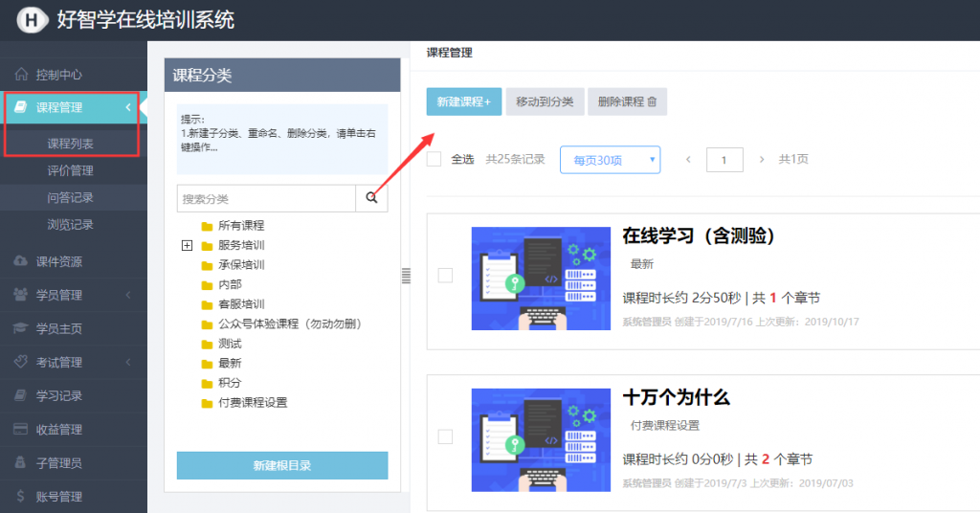
Task: Open the 问答记录 submenu item
Action: coord(70,197)
